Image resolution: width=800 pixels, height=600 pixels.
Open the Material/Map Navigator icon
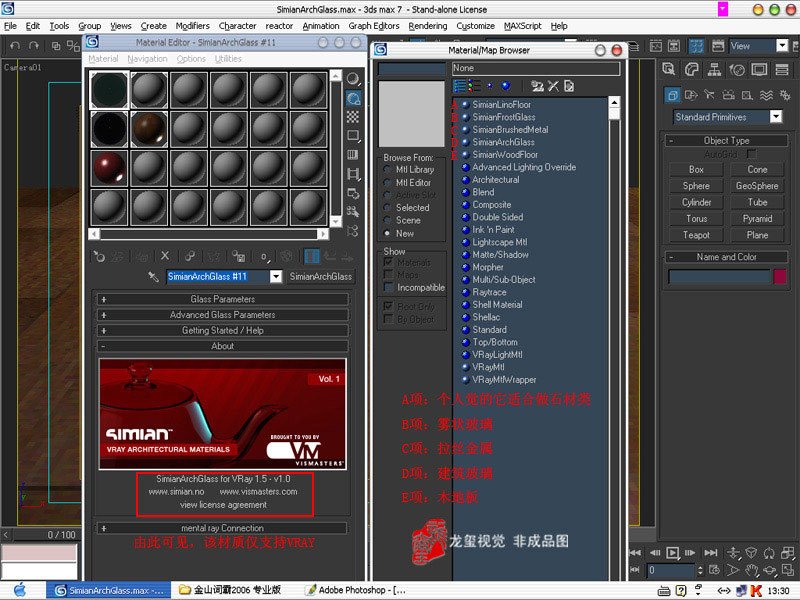[353, 231]
